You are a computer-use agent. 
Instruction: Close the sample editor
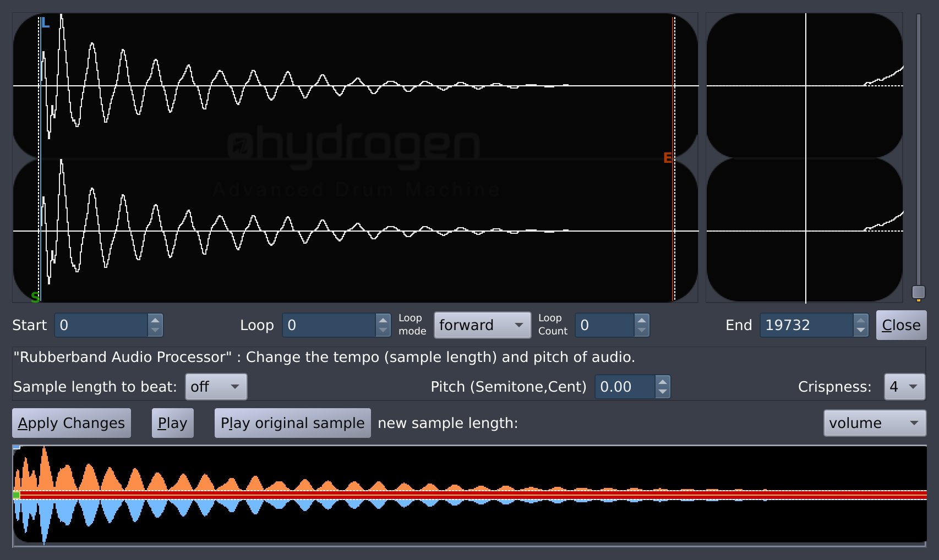click(x=900, y=325)
